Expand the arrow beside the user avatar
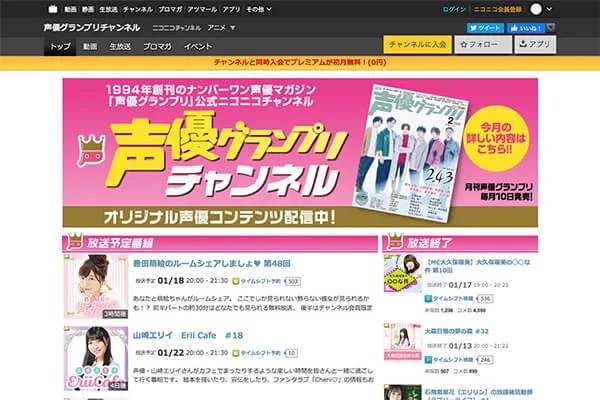This screenshot has height=400, width=600. tap(549, 9)
